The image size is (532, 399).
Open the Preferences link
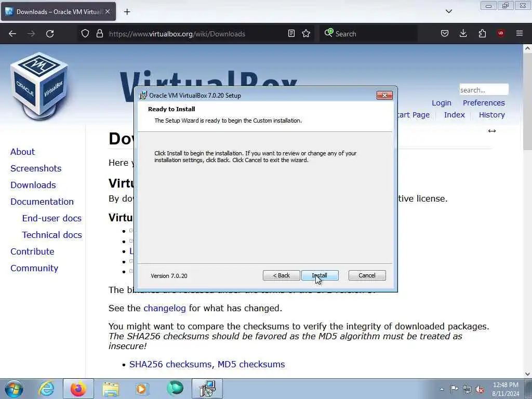[484, 103]
